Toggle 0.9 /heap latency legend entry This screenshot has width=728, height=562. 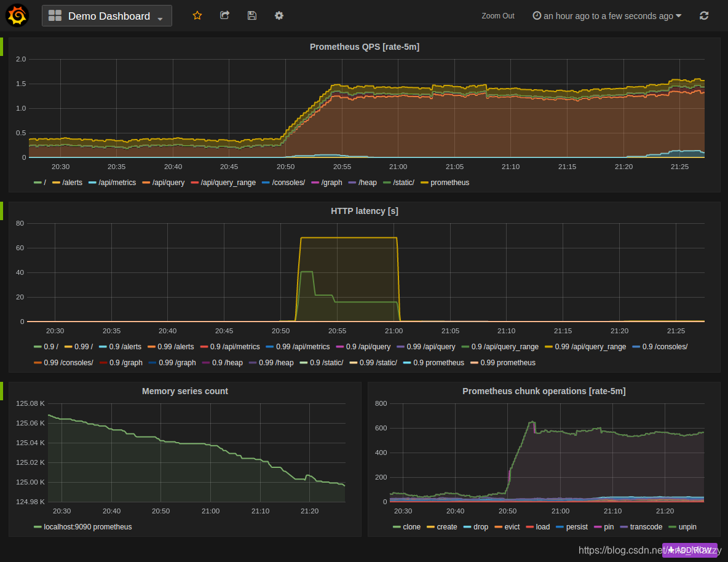[223, 363]
